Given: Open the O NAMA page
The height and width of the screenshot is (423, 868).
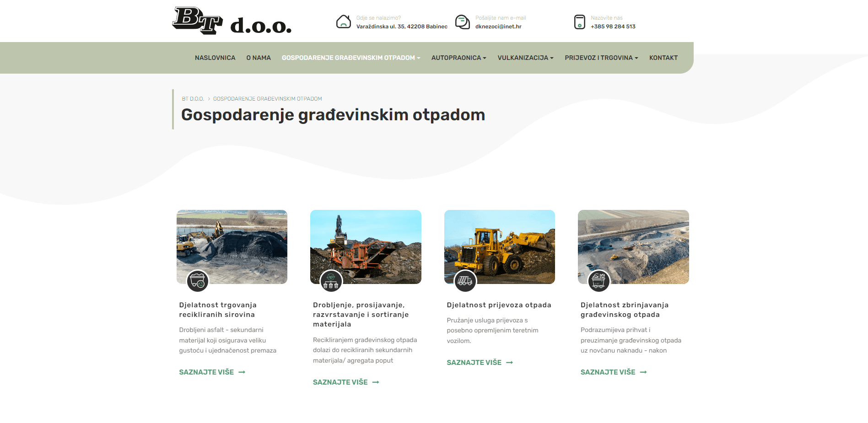Looking at the screenshot, I should (259, 58).
